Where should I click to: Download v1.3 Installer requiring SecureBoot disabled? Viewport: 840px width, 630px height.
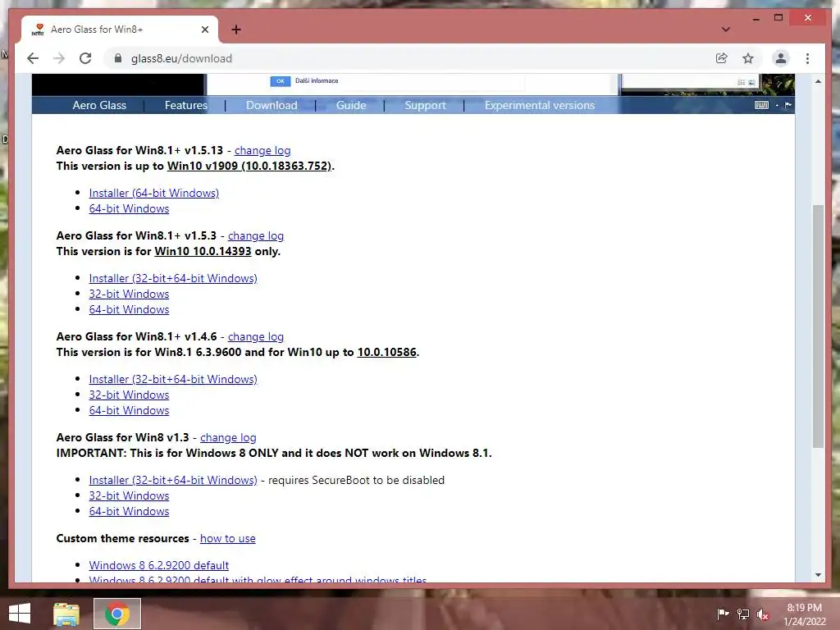pos(173,480)
